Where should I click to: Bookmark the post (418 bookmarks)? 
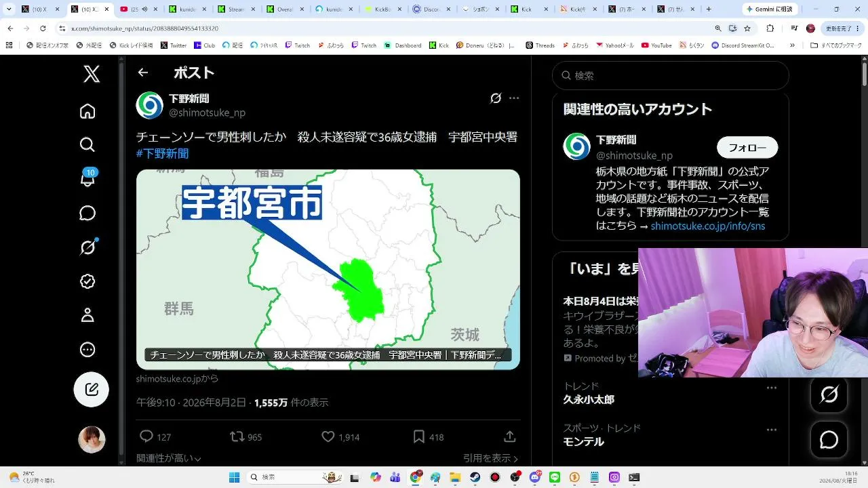click(x=419, y=436)
